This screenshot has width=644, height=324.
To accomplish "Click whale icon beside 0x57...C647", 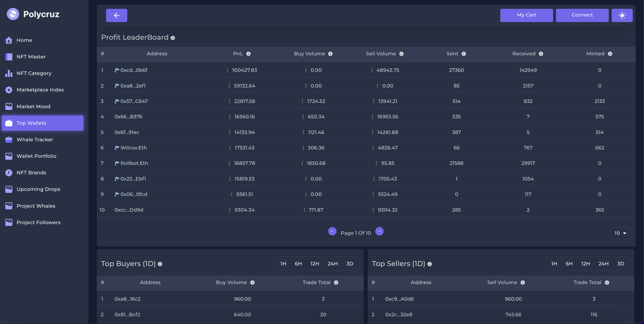I will point(117,101).
